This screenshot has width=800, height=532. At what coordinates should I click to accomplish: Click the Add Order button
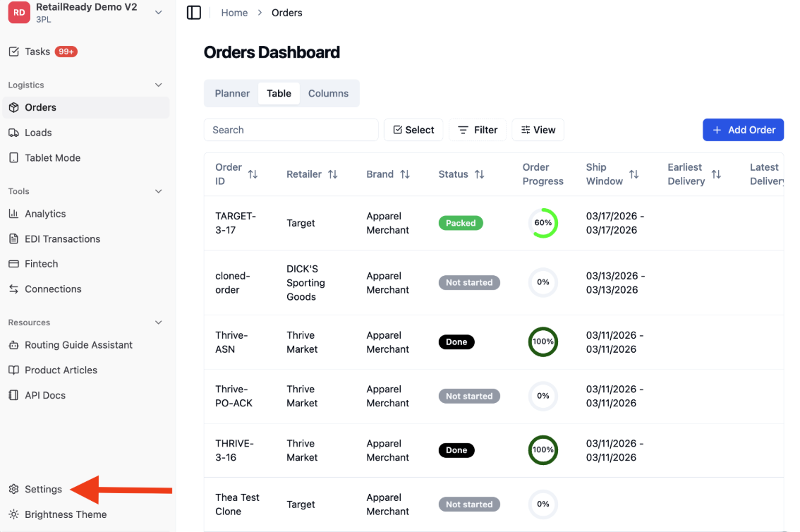(x=743, y=130)
